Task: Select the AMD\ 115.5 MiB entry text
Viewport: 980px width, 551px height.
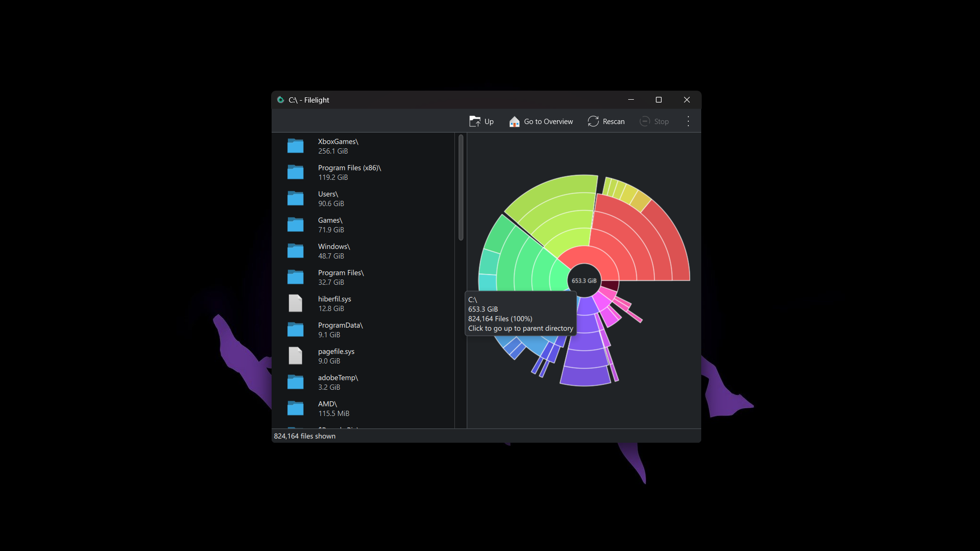Action: click(x=334, y=408)
